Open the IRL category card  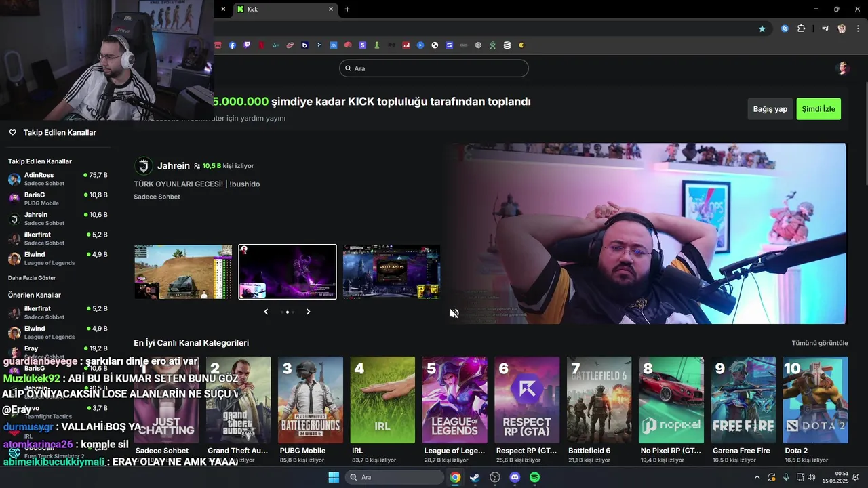click(x=382, y=400)
